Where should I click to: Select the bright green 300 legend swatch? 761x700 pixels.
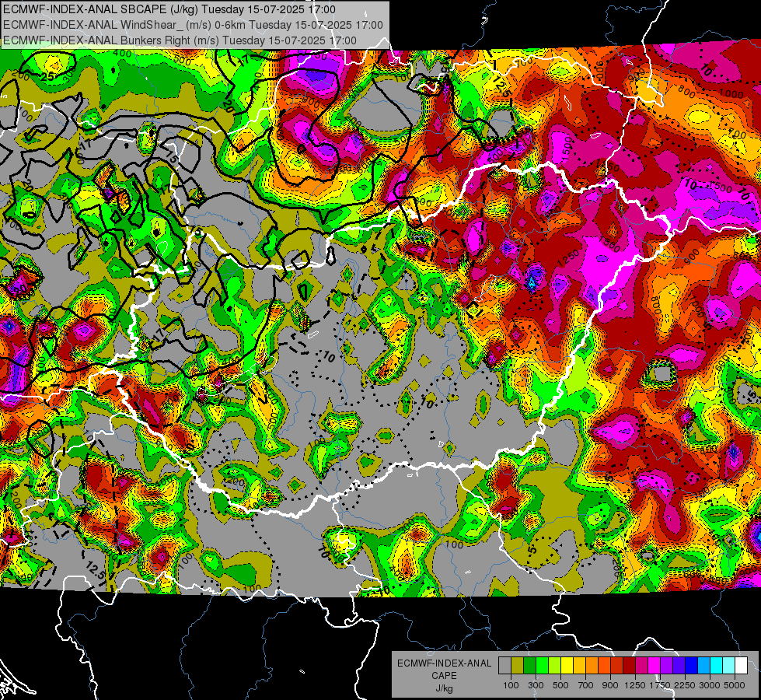pyautogui.click(x=542, y=666)
